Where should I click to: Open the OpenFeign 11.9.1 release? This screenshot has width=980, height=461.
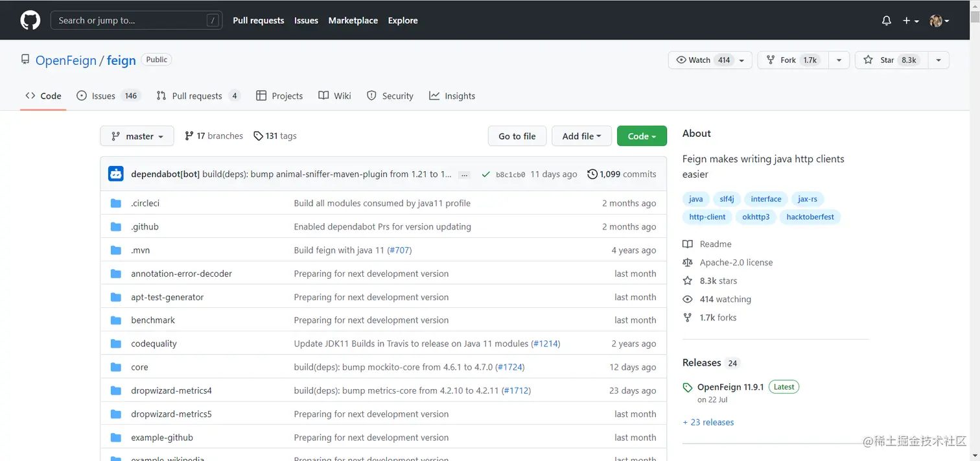click(730, 387)
